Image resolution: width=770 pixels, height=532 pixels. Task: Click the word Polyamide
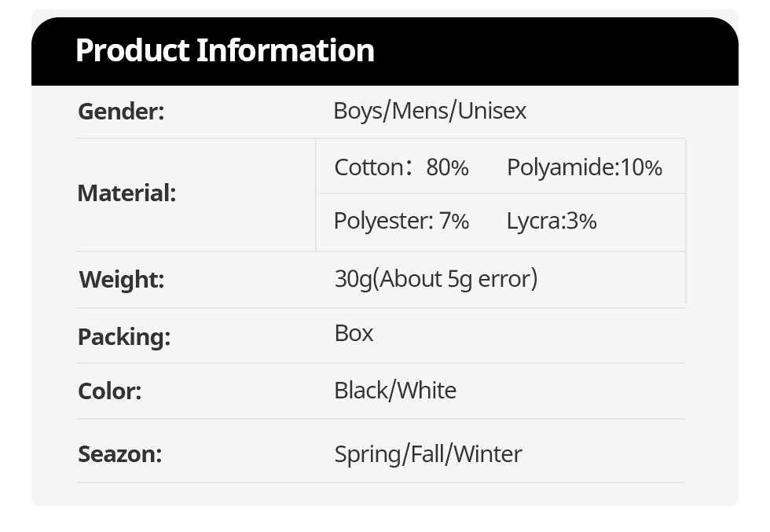560,167
